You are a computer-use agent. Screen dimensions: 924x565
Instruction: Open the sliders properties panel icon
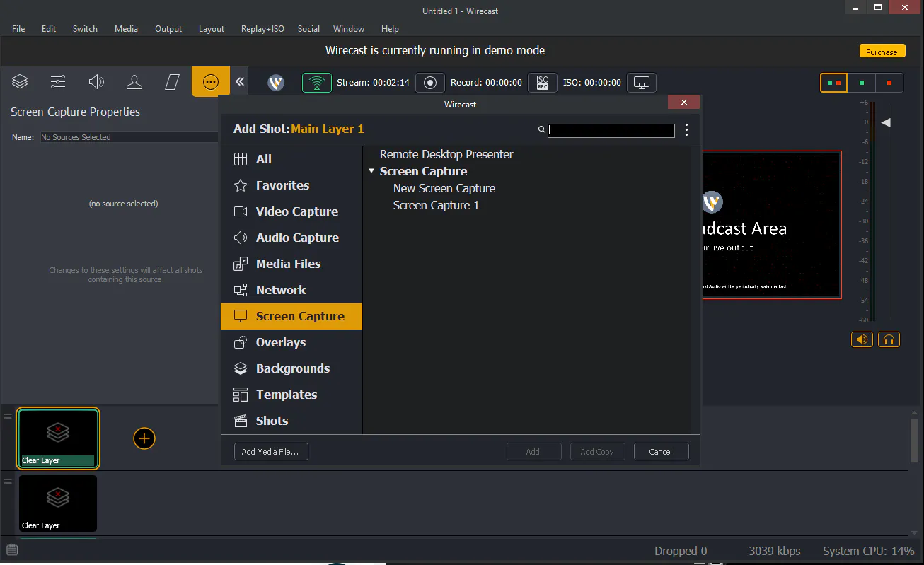(58, 82)
